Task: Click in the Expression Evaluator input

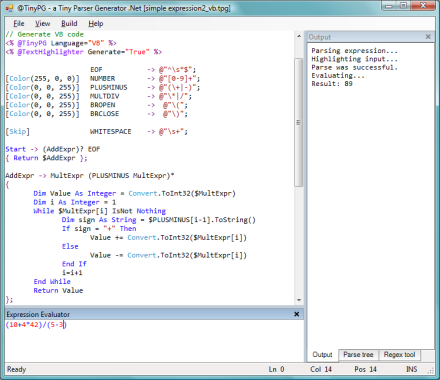Action: tap(154, 340)
